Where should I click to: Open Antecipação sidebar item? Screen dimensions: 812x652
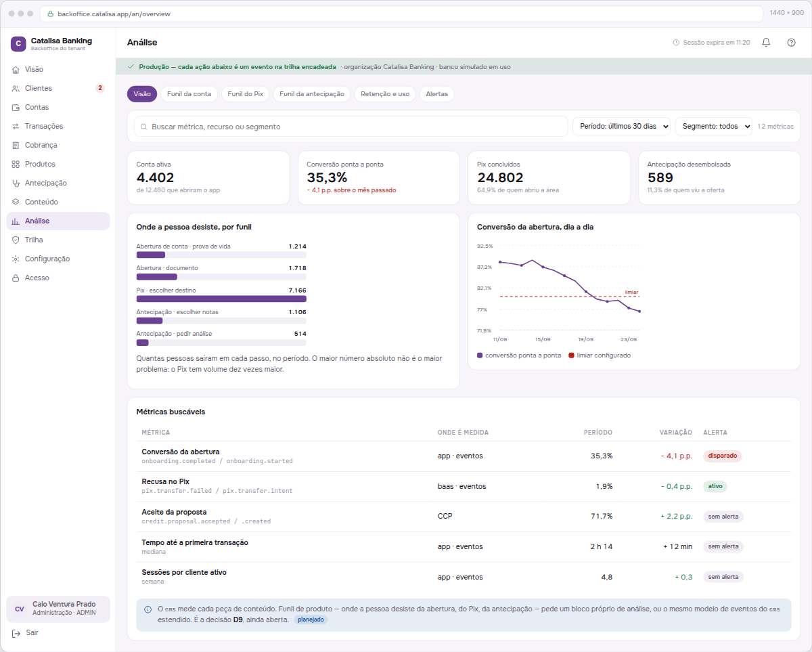58,183
